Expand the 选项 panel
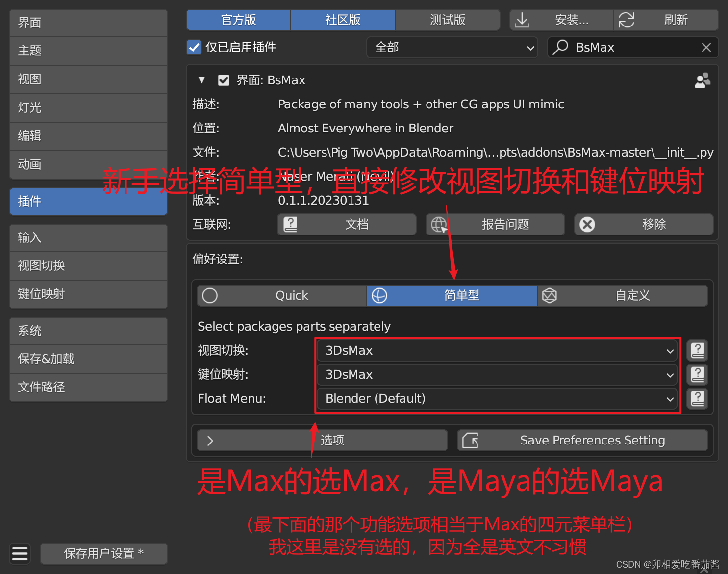This screenshot has width=728, height=574. (x=322, y=441)
